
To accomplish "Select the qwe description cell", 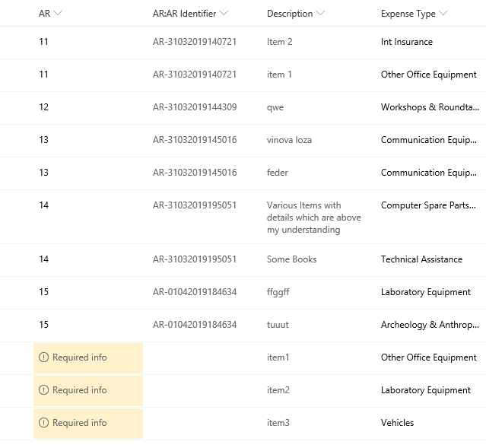I will 275,107.
